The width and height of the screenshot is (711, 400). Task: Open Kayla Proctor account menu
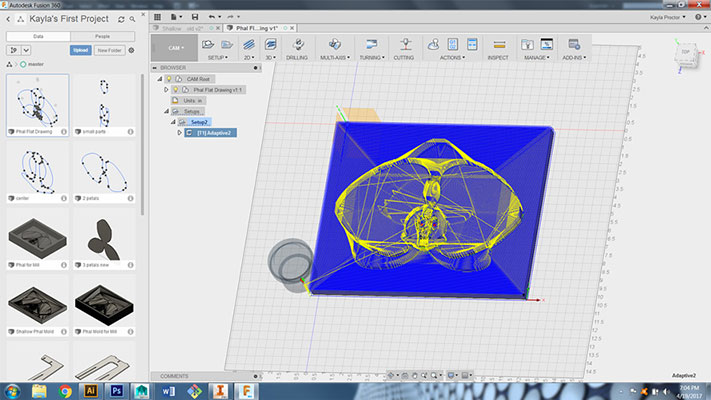[x=668, y=17]
